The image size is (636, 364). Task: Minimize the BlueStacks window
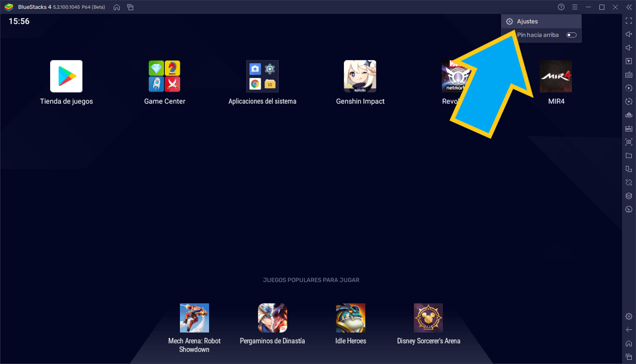tap(588, 7)
